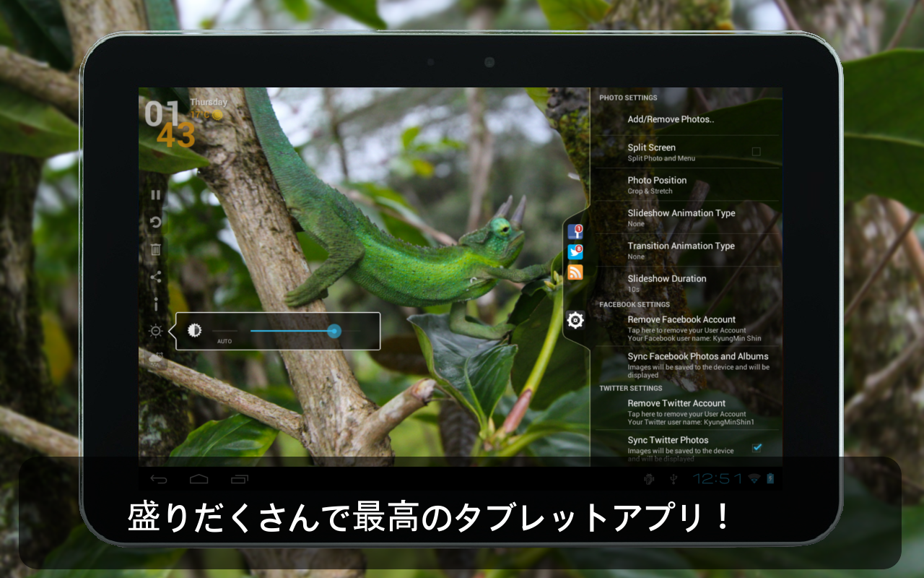Open the Photo Position option

point(687,185)
